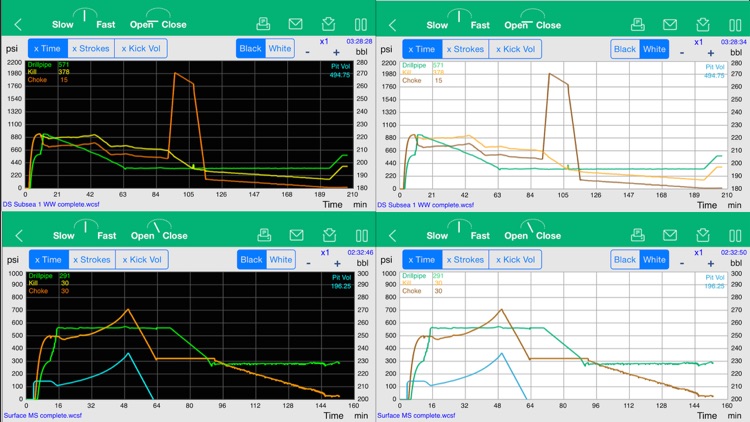Viewport: 750px width, 422px height.
Task: Print the white Surface MS chart
Action: click(638, 235)
